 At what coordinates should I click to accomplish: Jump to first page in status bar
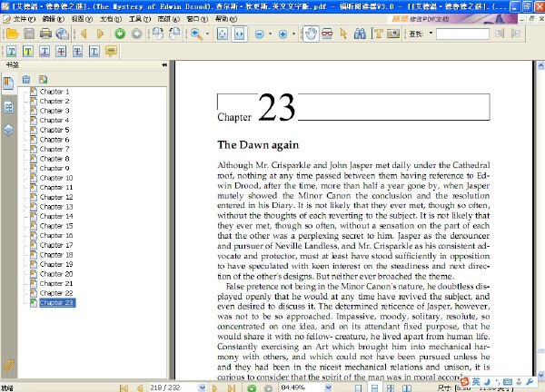pyautogui.click(x=124, y=387)
